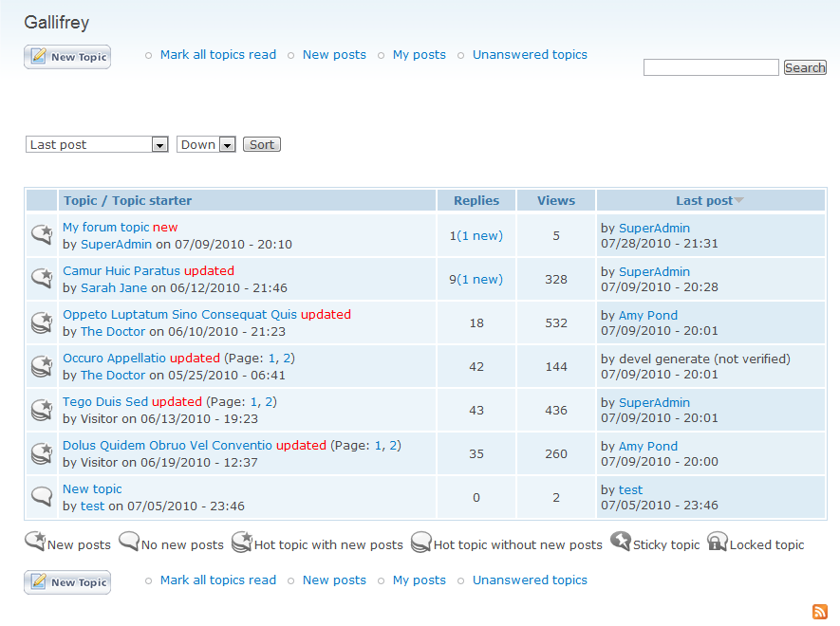
Task: Click into the search text field
Action: tap(711, 67)
